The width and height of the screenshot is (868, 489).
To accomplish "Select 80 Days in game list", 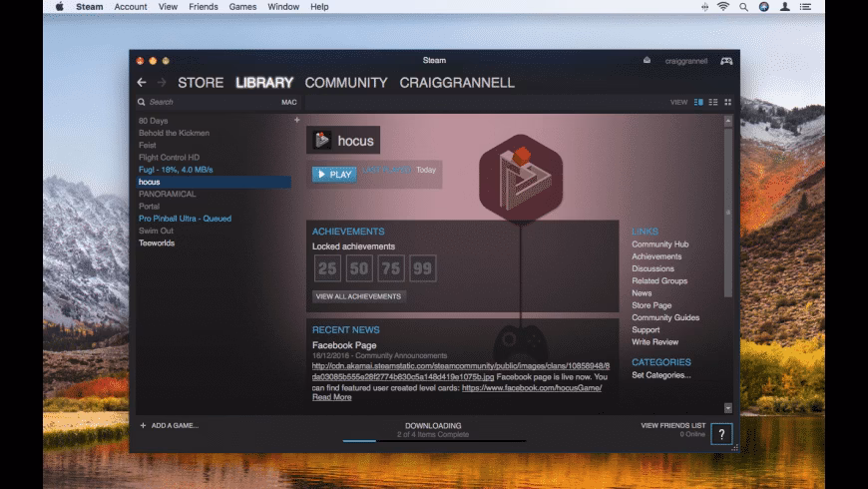I will (153, 121).
